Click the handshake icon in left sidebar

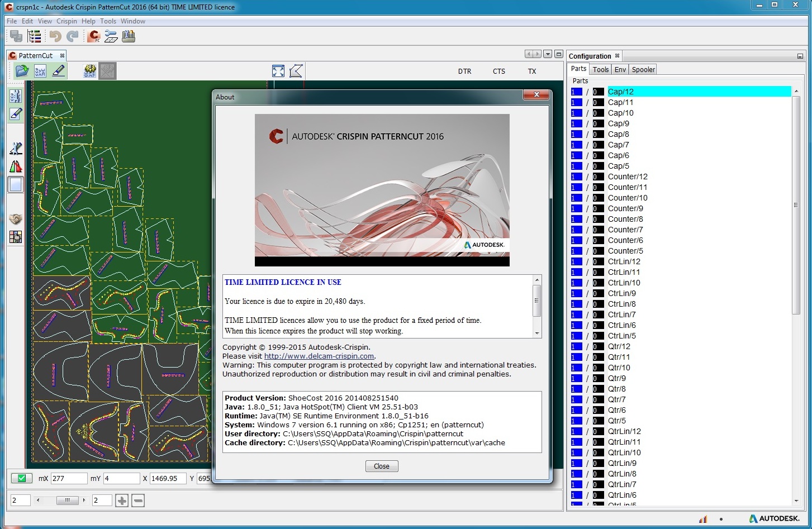tap(16, 219)
